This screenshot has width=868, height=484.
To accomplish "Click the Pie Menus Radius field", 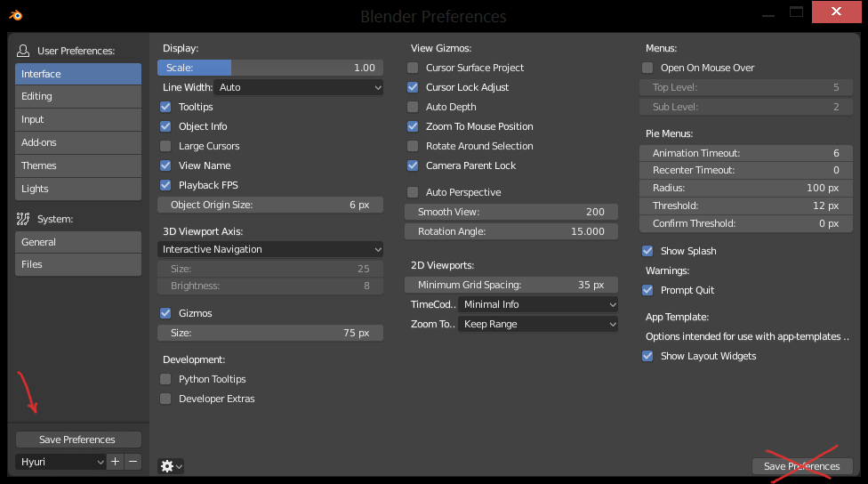I will pyautogui.click(x=745, y=188).
